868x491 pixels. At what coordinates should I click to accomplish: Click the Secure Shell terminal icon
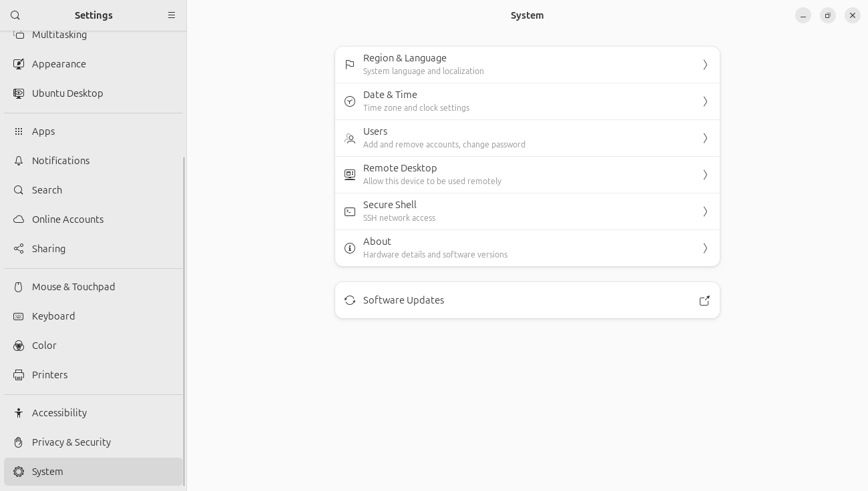click(x=350, y=211)
